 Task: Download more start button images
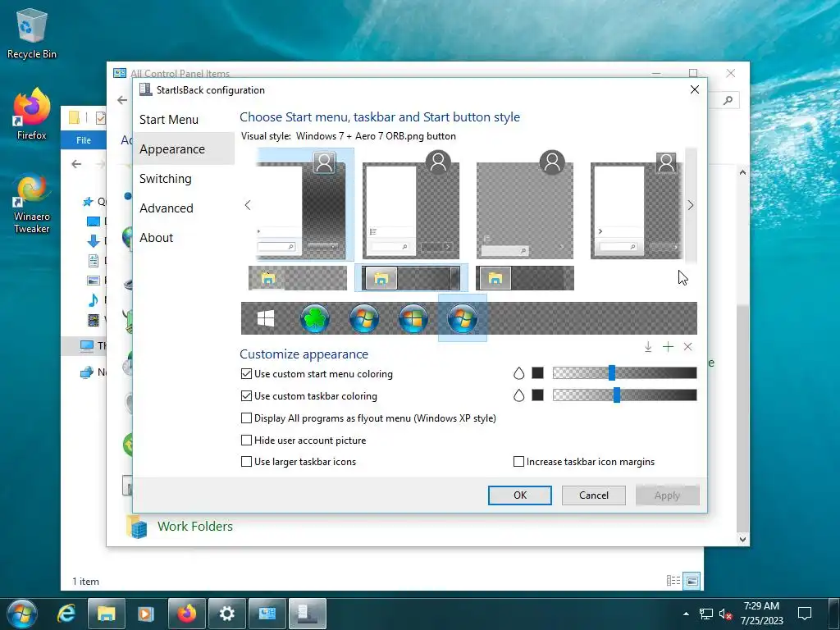pyautogui.click(x=648, y=347)
